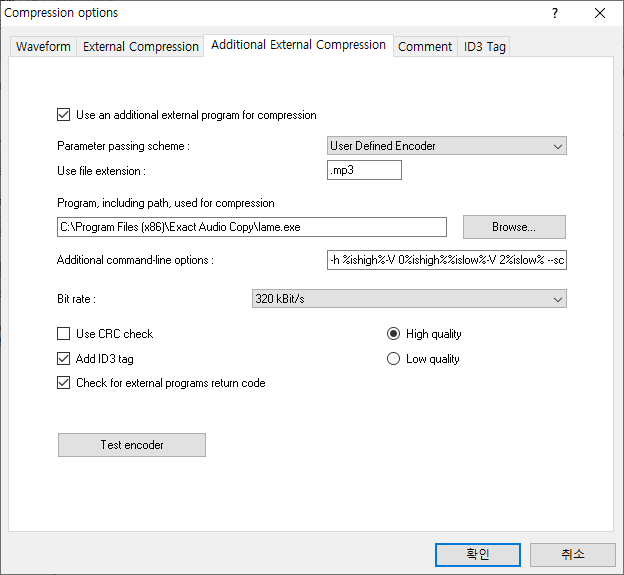
Task: Open the External Compression tab
Action: pos(141,47)
